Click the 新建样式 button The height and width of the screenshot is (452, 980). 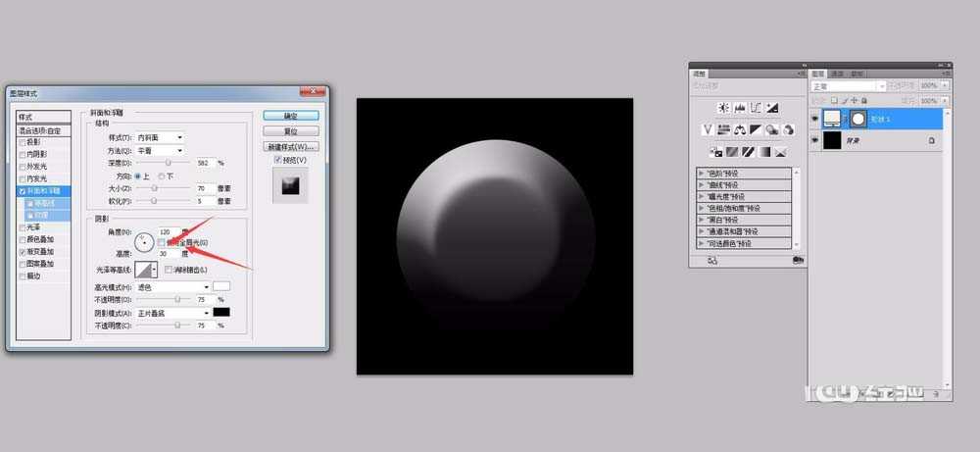click(292, 146)
